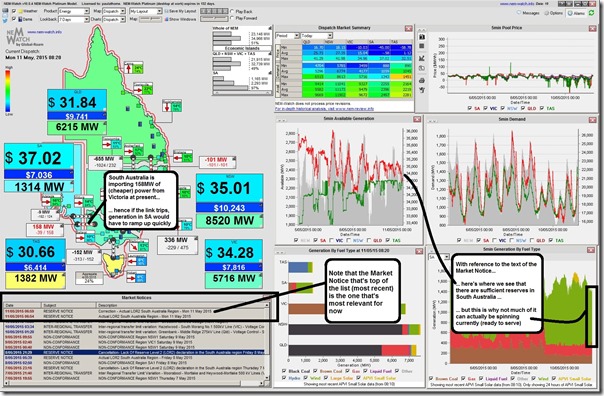Click the Map zoom slider
Image resolution: width=604 pixels, height=396 pixels.
[x=151, y=19]
